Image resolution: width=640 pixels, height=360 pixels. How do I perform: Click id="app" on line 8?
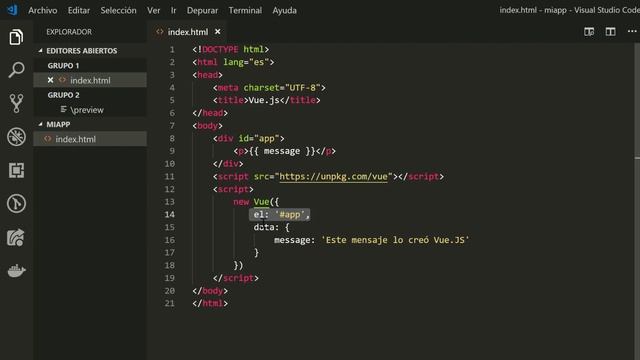pos(259,138)
